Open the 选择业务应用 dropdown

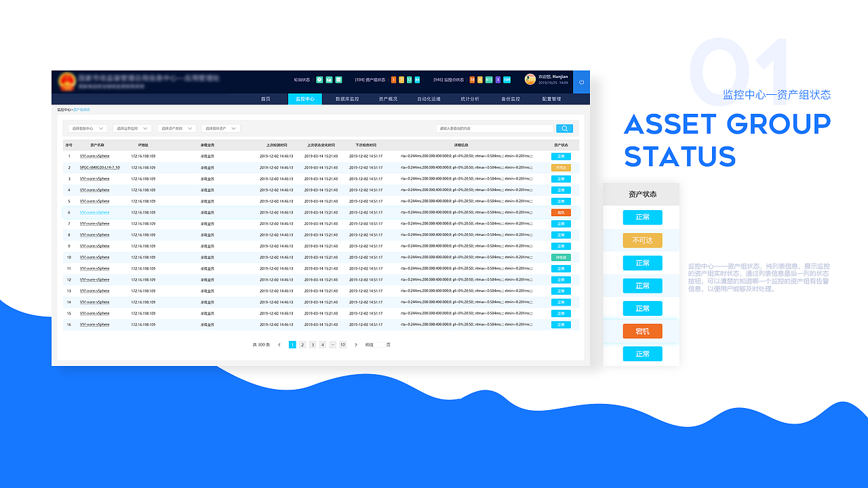point(132,128)
